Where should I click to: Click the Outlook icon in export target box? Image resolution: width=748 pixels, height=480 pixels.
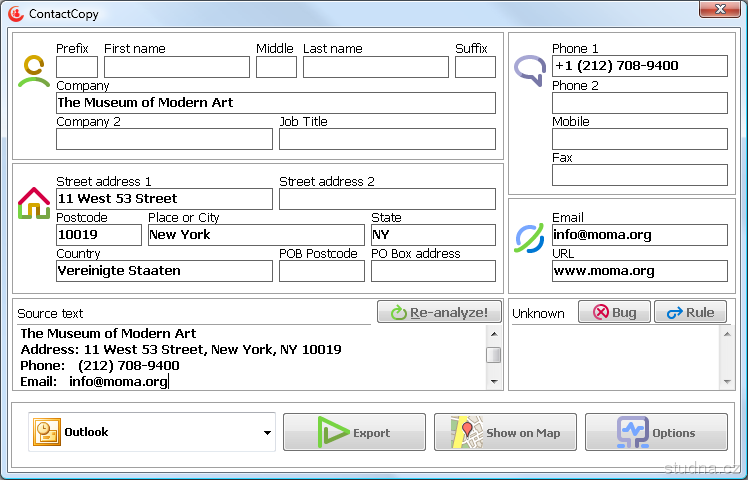[x=47, y=432]
